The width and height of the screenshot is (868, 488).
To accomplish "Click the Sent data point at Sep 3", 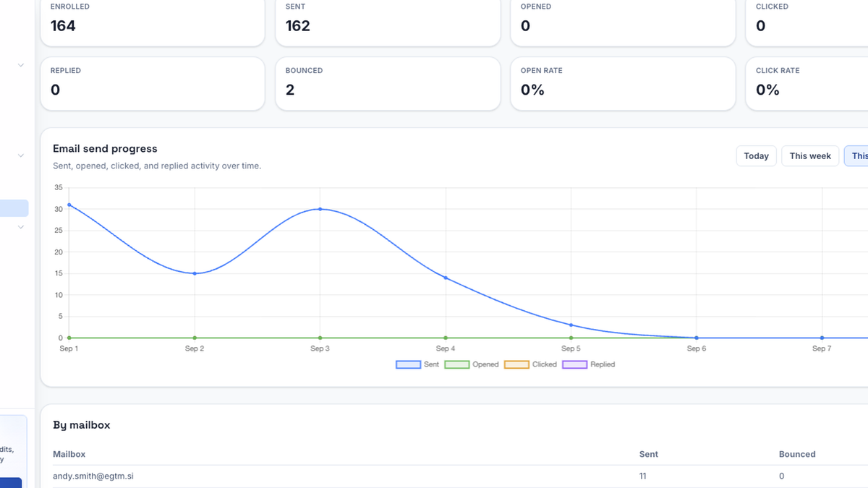I will (x=320, y=209).
